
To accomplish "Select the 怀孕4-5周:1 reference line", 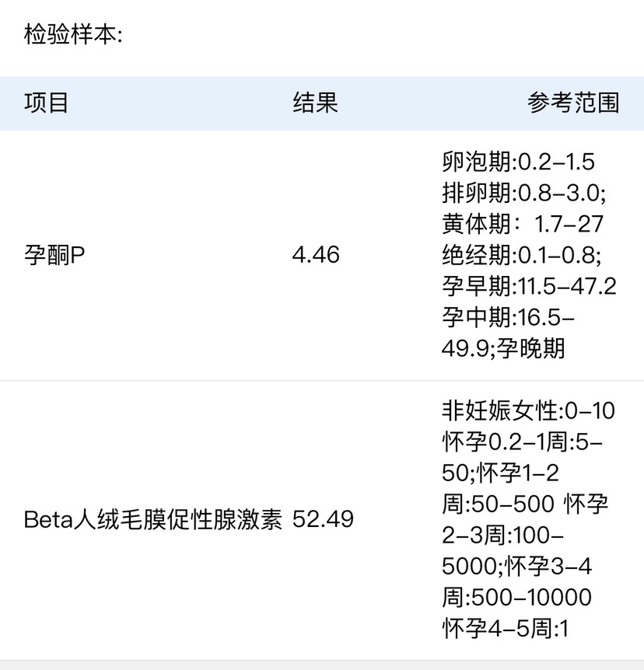I will pos(506,628).
